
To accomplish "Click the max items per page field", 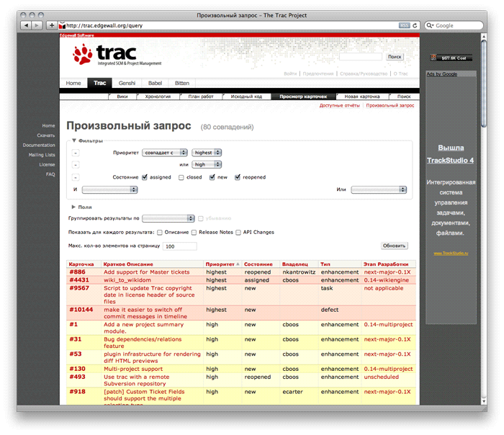I will click(180, 246).
